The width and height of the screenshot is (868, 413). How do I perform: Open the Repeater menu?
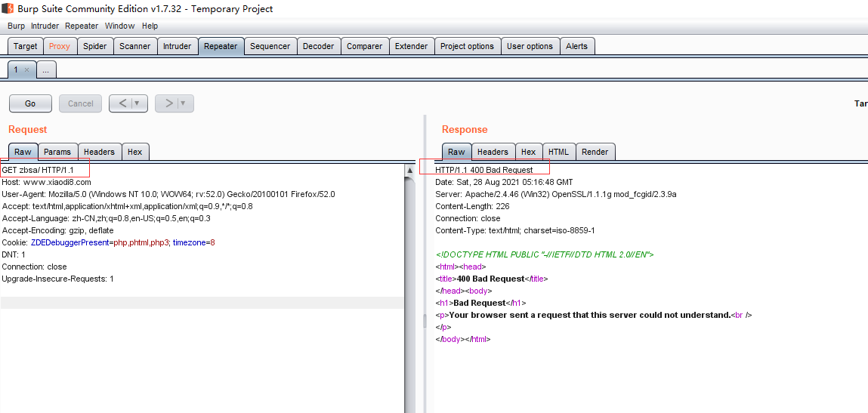click(82, 26)
